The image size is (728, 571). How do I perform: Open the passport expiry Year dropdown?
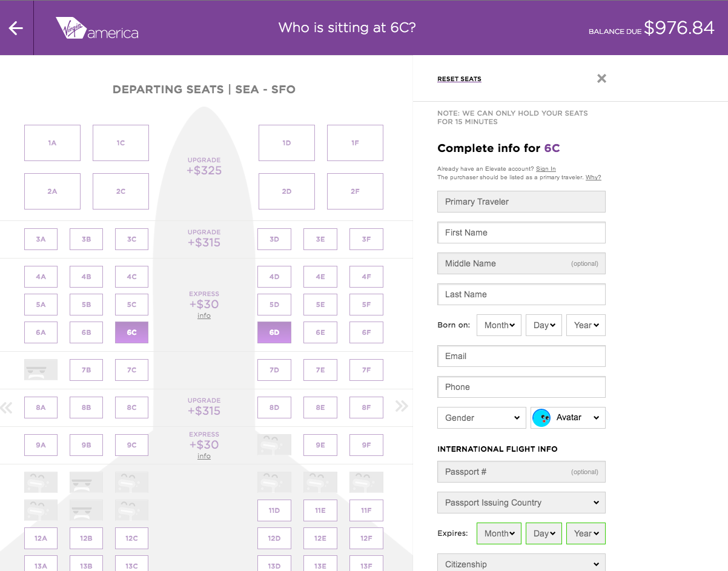tap(586, 533)
